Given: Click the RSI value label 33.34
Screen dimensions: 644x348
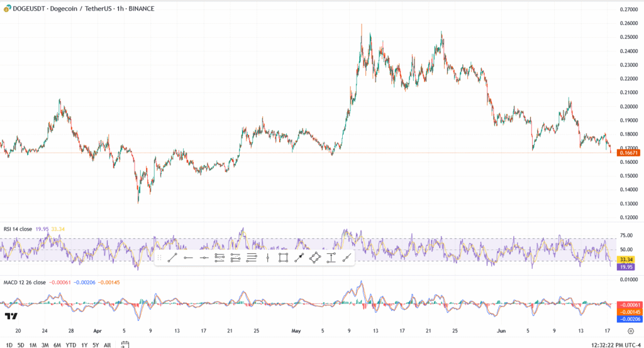Looking at the screenshot, I should 626,259.
